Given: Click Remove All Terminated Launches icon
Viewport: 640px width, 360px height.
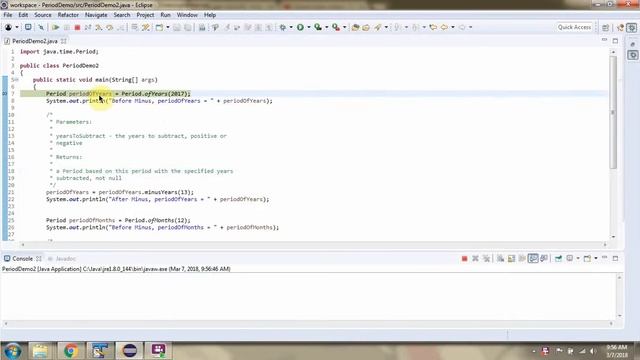Looking at the screenshot, I should pos(486,258).
